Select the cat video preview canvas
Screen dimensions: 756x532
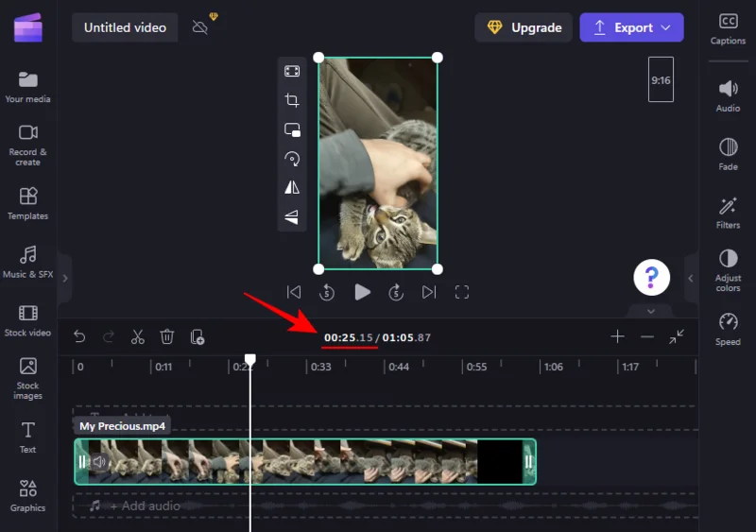378,163
